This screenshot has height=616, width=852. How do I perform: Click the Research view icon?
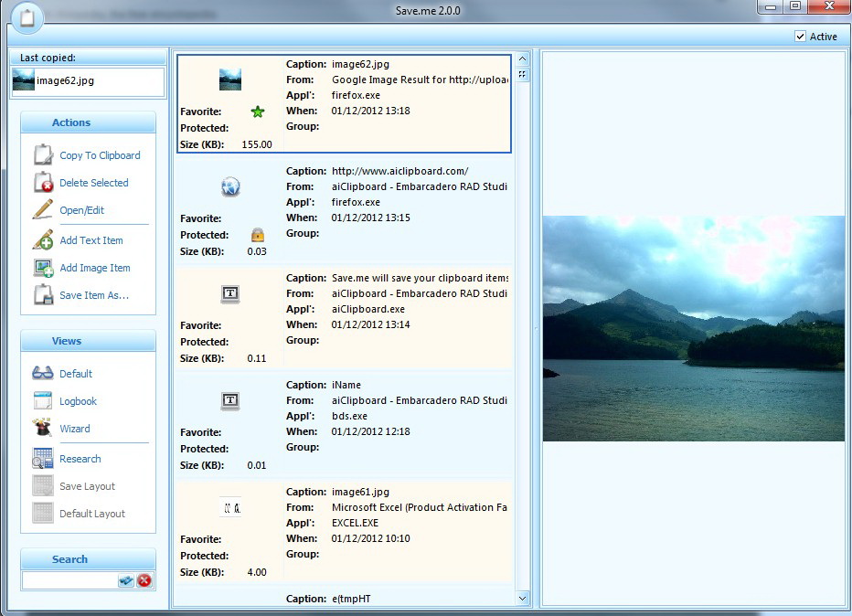43,459
